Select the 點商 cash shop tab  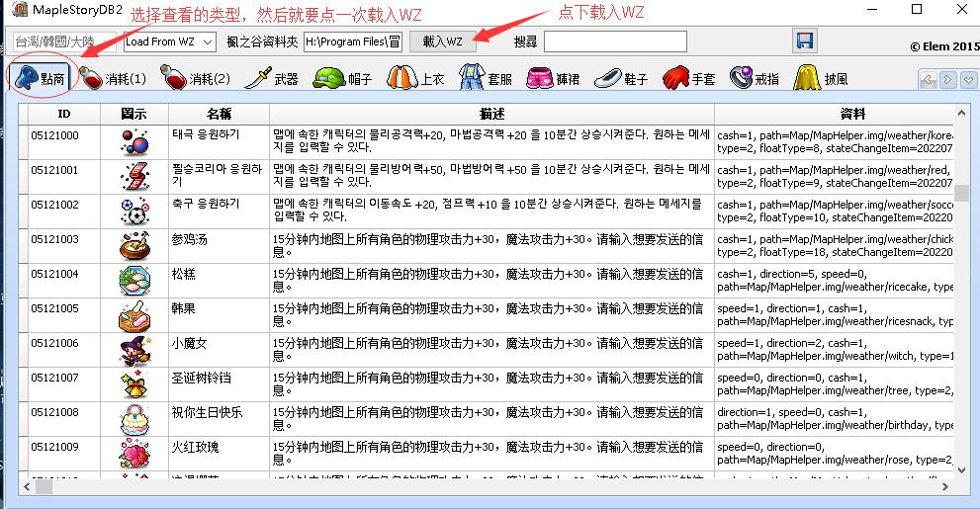click(x=40, y=79)
